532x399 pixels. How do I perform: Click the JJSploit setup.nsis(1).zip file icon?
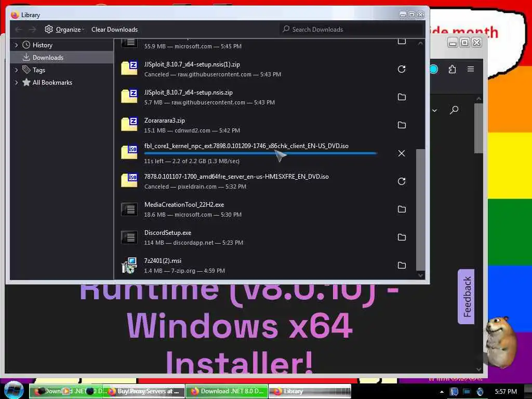[129, 68]
